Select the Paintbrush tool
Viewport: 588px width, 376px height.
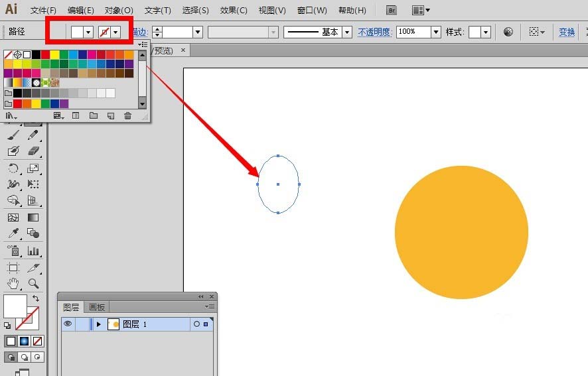pos(13,135)
